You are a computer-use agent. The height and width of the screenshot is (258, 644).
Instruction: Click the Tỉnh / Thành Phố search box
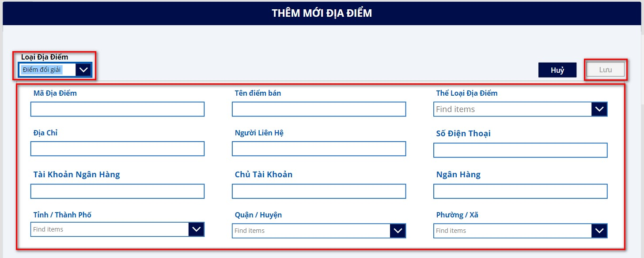pos(110,229)
